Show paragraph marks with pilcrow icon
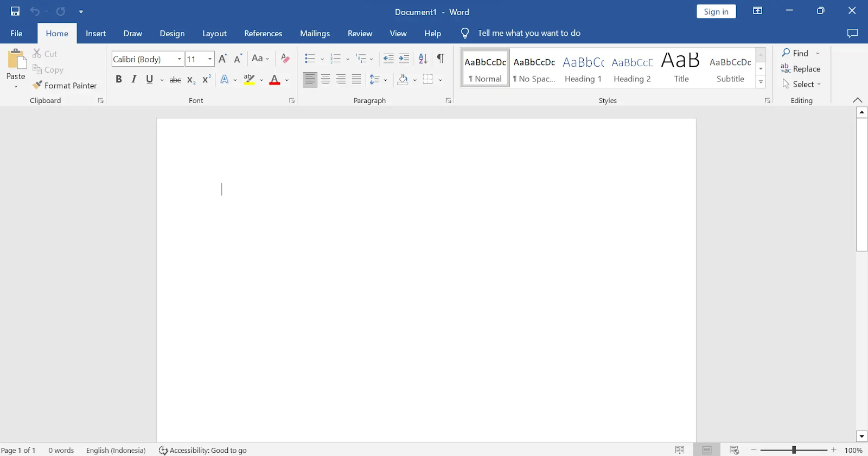The height and width of the screenshot is (456, 868). click(x=441, y=59)
